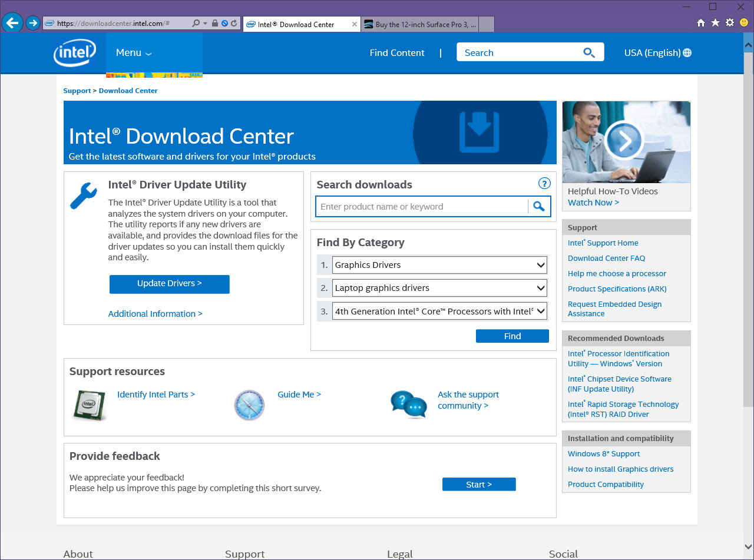Switch to Buy the 12-inch Surface Pro 3 tab
754x560 pixels.
point(419,24)
